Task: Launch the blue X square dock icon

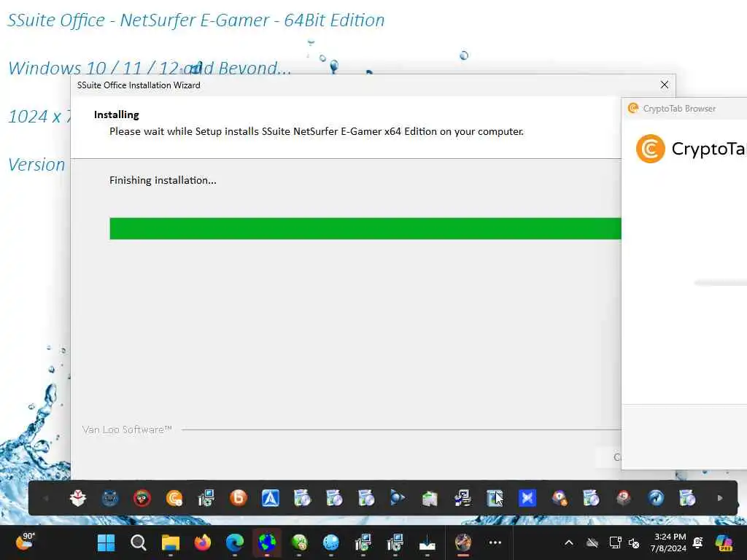Action: tap(527, 498)
